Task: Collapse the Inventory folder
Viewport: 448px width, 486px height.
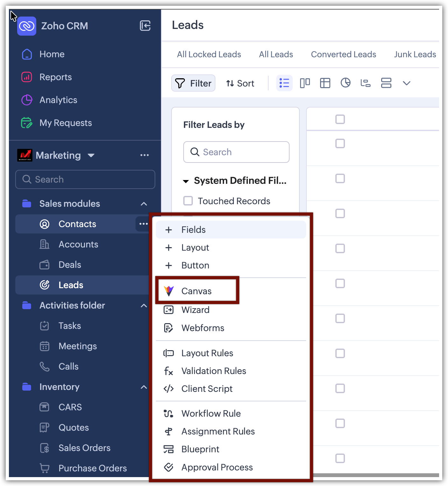Action: (144, 387)
